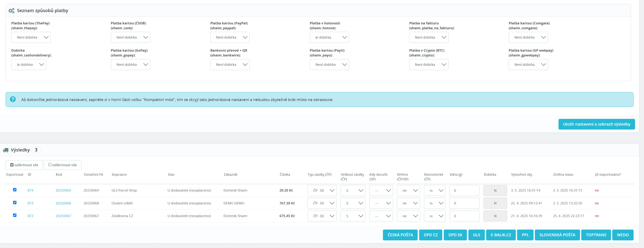The width and height of the screenshot is (644, 248).
Task: Open order code 20250067 link
Action: 63,216
